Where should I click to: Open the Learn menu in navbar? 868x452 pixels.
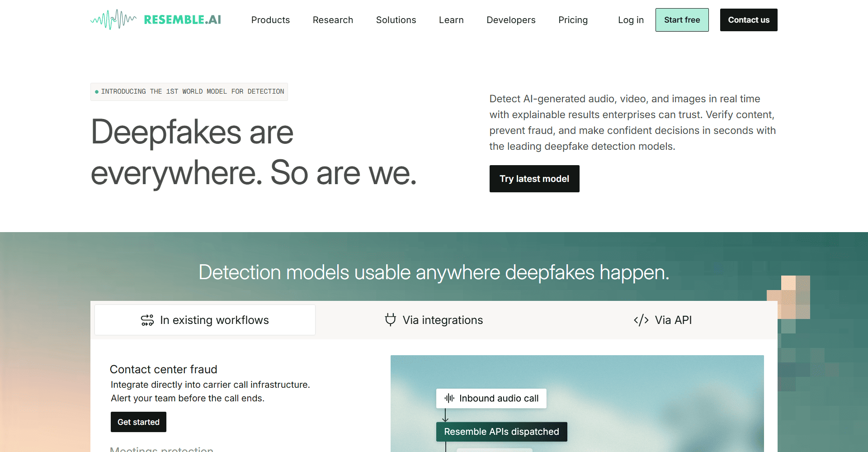pos(451,20)
